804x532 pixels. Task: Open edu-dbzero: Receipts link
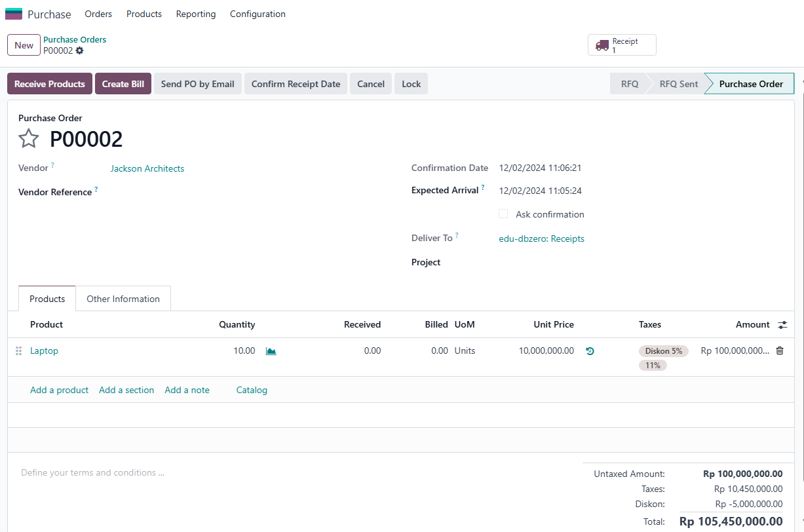pos(542,238)
